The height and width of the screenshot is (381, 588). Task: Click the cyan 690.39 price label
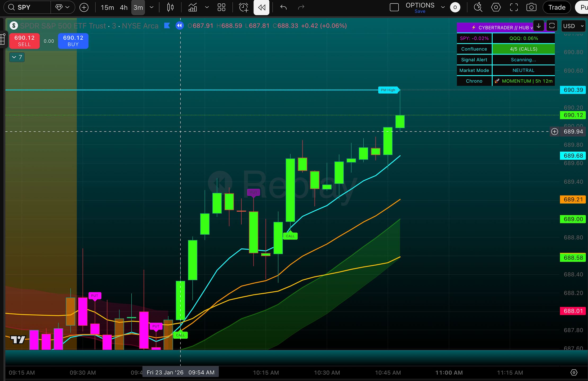[x=573, y=90]
